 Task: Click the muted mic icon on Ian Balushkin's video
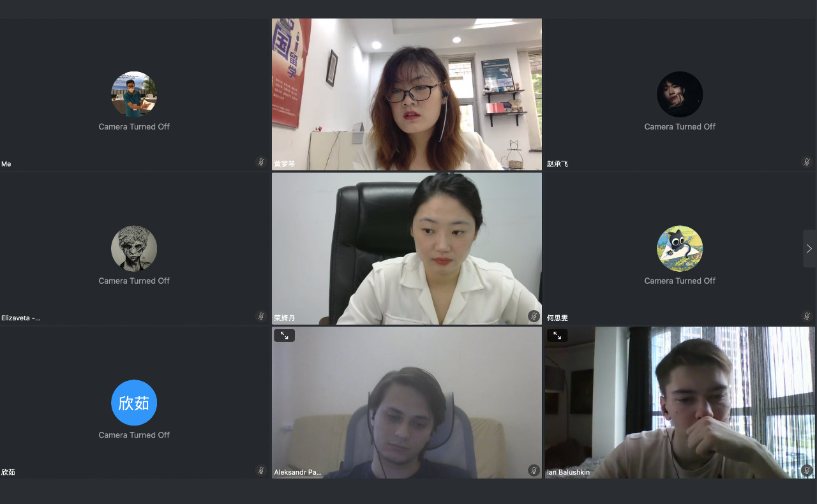tap(807, 470)
